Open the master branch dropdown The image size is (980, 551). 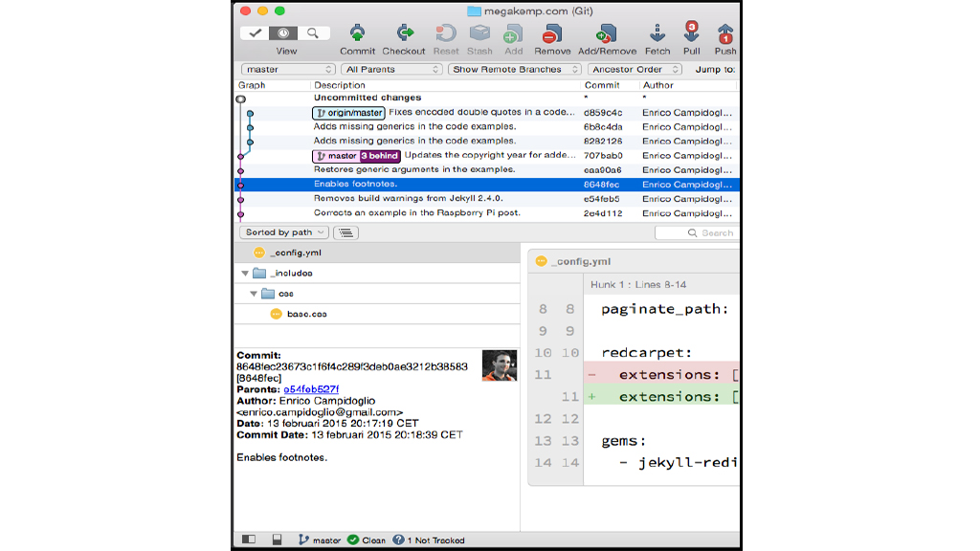click(x=288, y=69)
